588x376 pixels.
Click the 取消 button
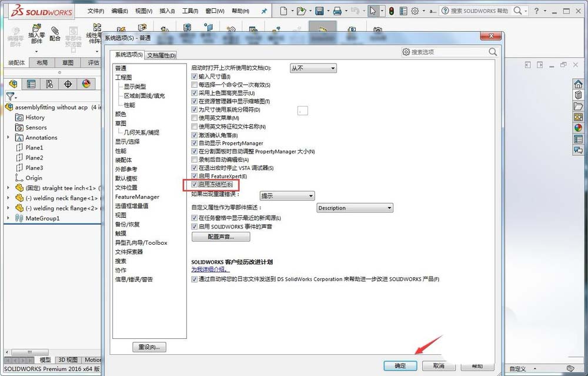pos(439,365)
